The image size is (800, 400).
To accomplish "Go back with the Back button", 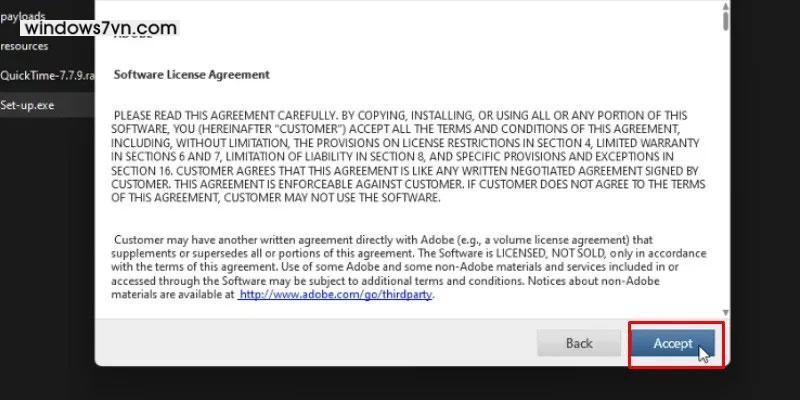I will point(579,343).
